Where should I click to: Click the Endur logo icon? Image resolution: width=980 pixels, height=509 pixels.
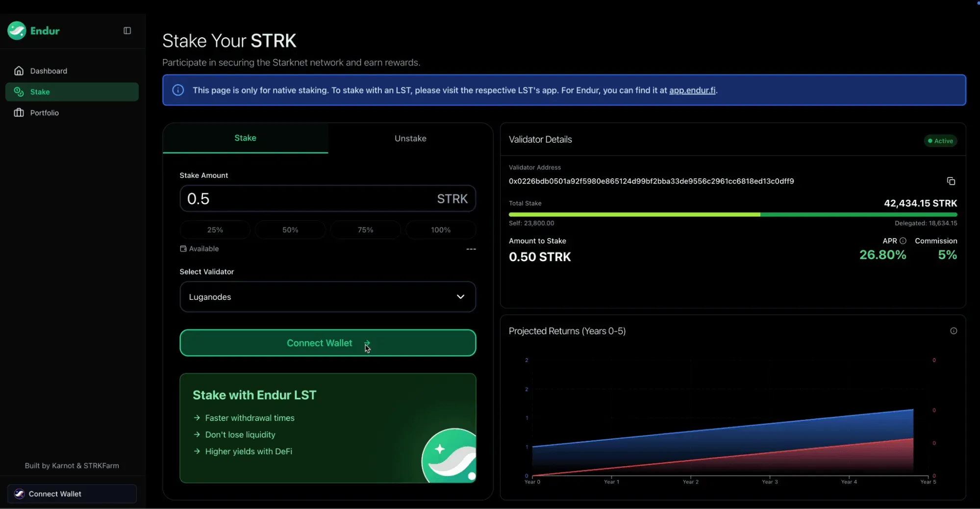pyautogui.click(x=17, y=30)
